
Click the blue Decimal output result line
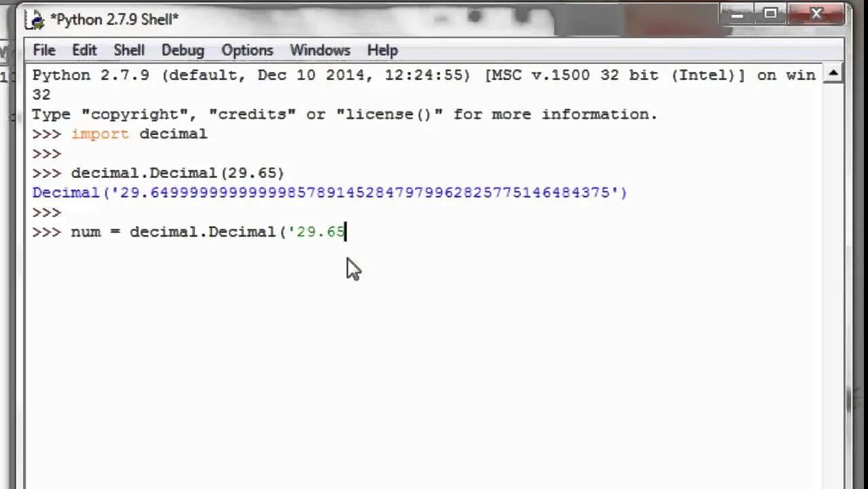tap(329, 193)
